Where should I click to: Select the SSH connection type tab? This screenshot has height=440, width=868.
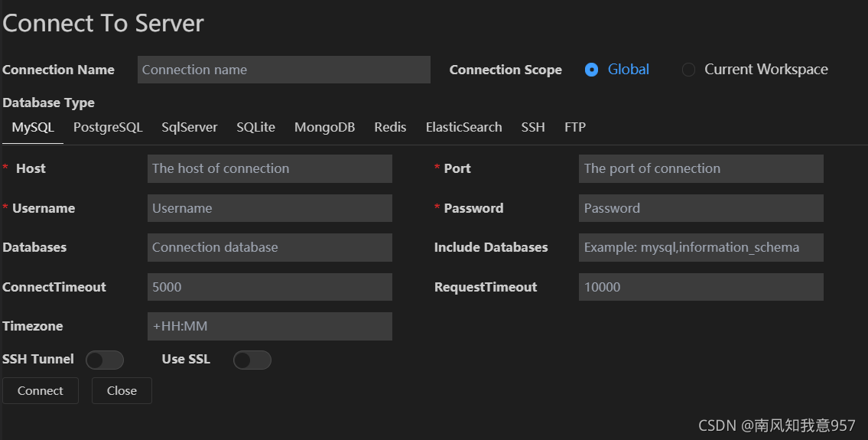point(533,128)
